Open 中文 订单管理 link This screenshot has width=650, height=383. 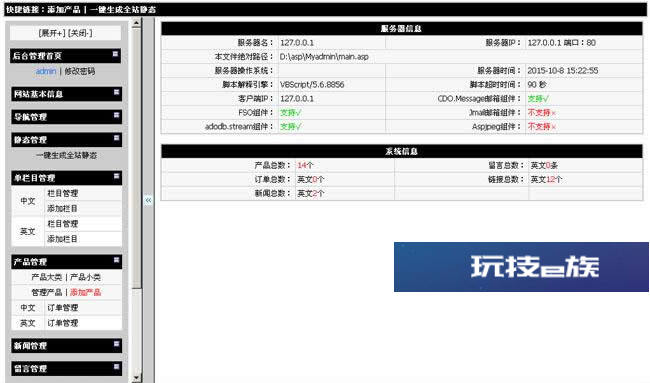click(x=63, y=308)
